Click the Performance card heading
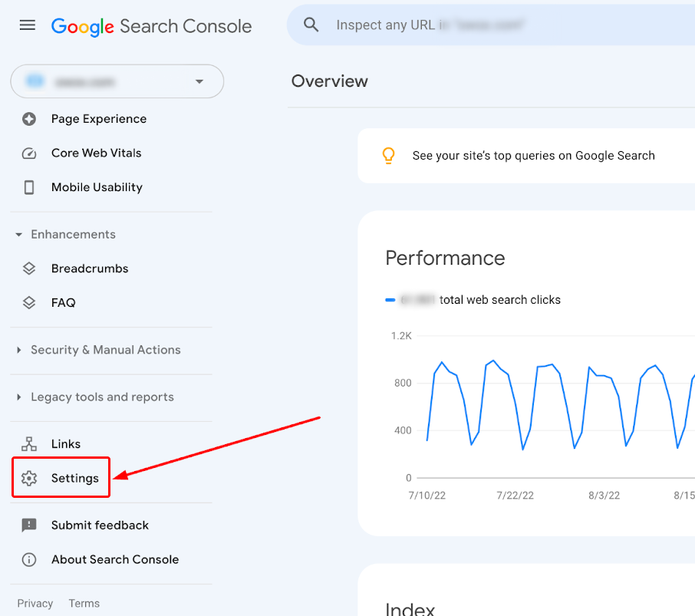The height and width of the screenshot is (616, 695). [x=445, y=258]
